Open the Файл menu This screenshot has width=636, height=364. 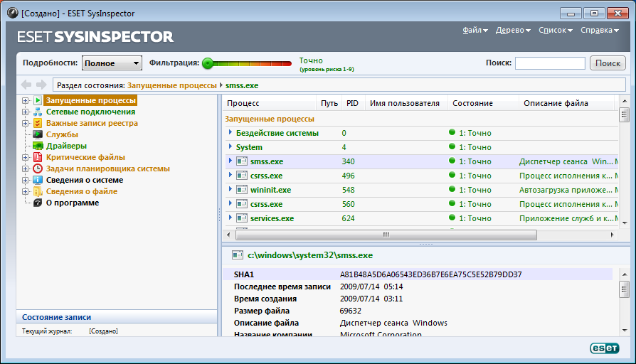pos(475,31)
